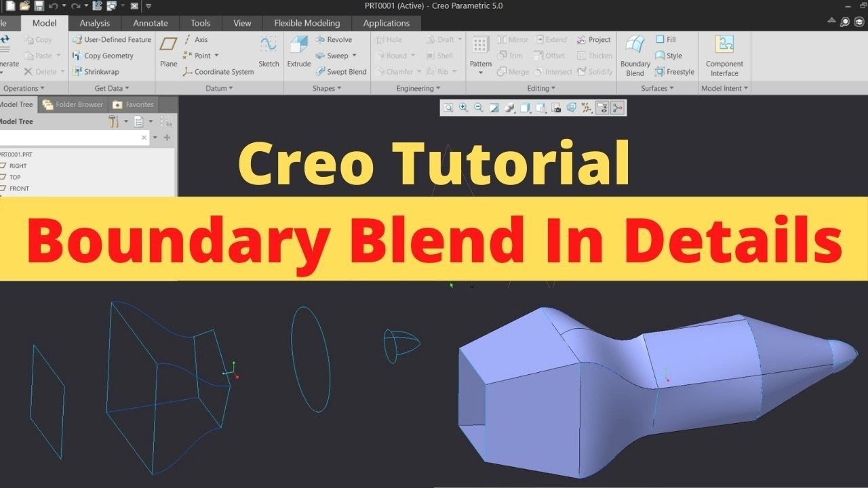This screenshot has height=488, width=868.
Task: Open the Style surface tool
Action: (x=669, y=56)
